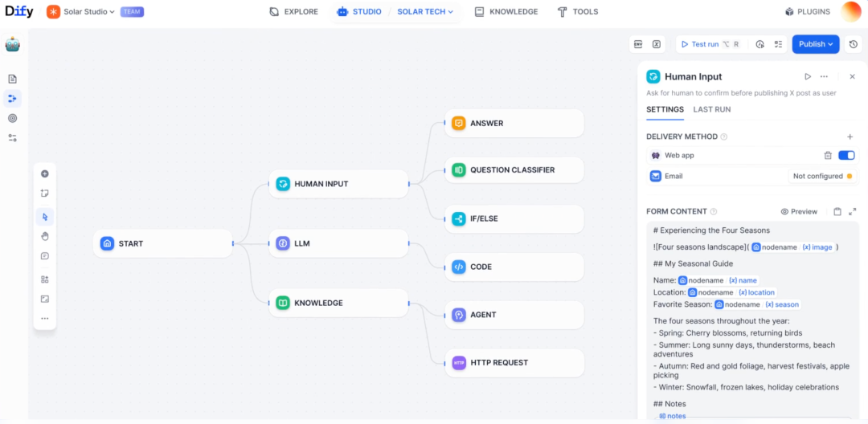Select the Question Classifier node
The height and width of the screenshot is (424, 868).
click(514, 170)
